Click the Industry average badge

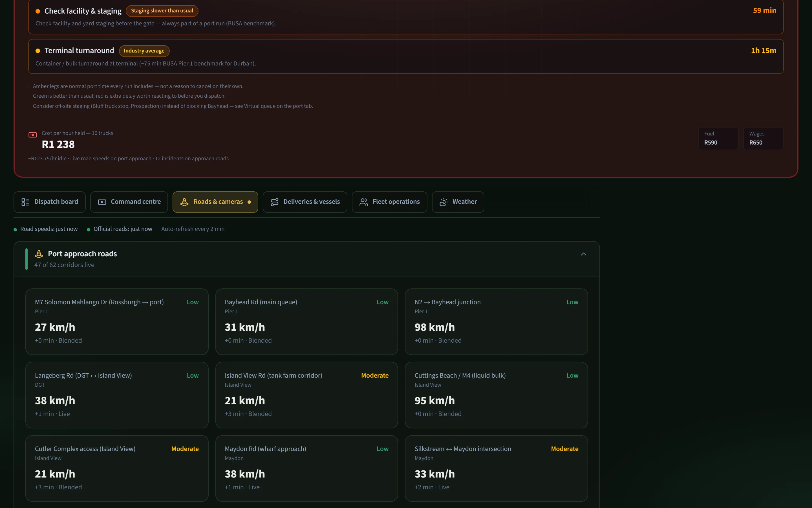coord(144,51)
